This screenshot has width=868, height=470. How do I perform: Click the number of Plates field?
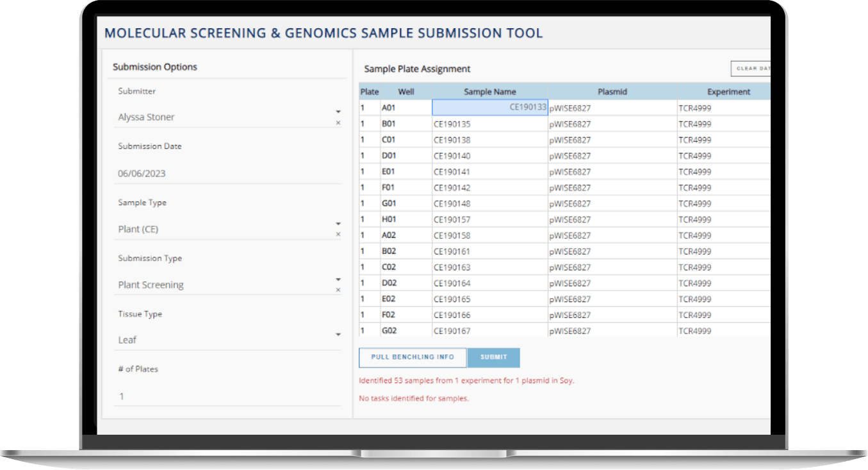(x=227, y=396)
